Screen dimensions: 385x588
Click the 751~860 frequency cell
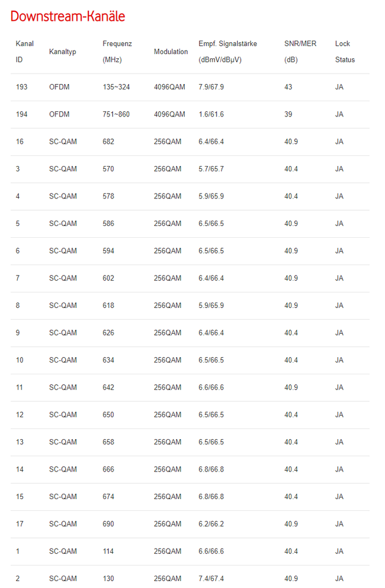116,114
